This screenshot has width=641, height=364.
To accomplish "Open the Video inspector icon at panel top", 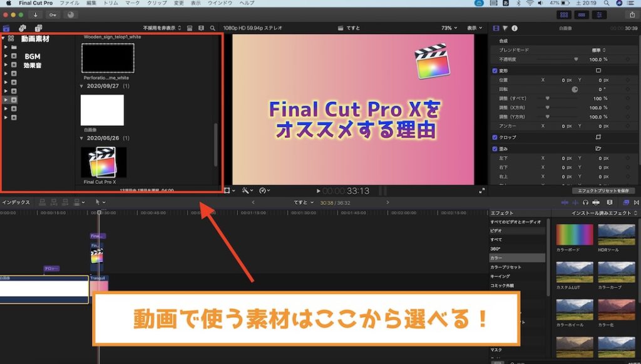I will [x=496, y=28].
